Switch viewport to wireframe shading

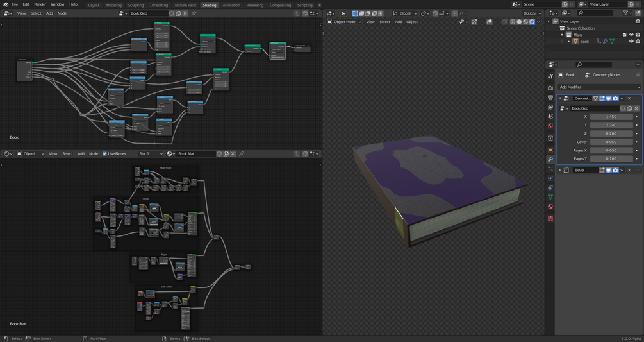(x=513, y=22)
